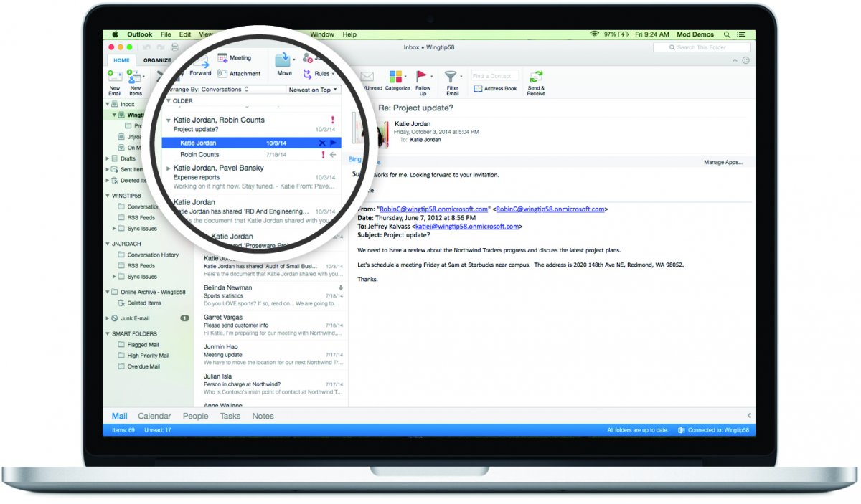
Task: Click the Meeting reply icon
Action: coord(222,58)
